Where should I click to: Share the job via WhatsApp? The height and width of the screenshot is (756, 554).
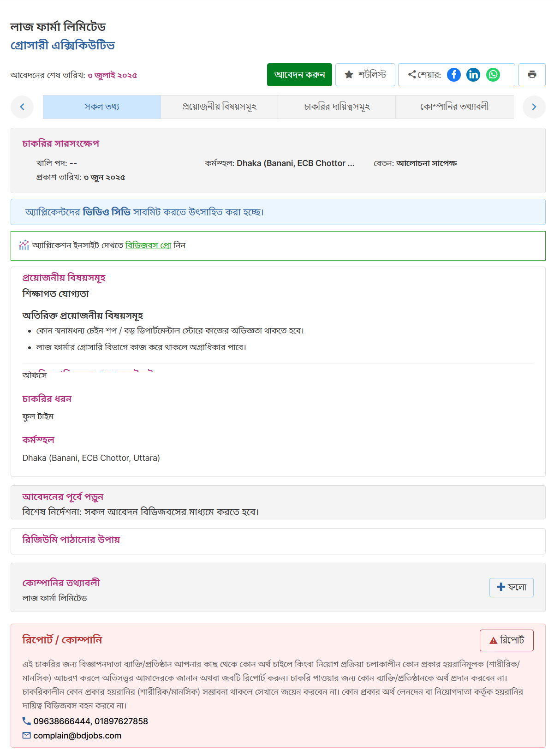(x=493, y=75)
